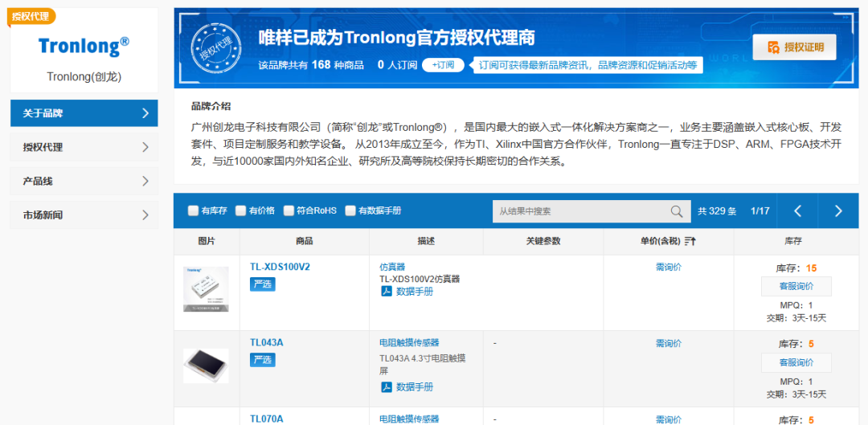The width and height of the screenshot is (868, 425).
Task: Expand 关于品牌 chevron in sidebar
Action: 145,113
